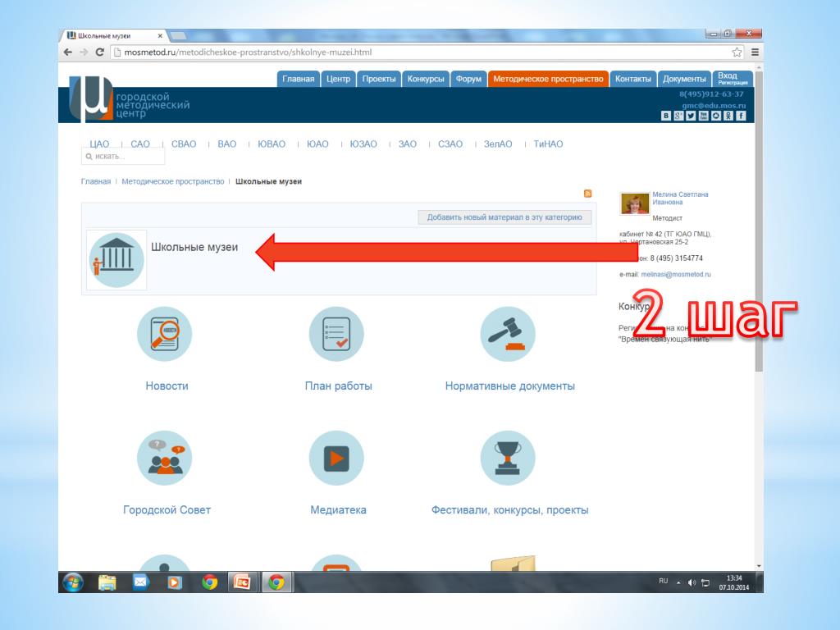Close the Школьные музеи browser tab
This screenshot has width=840, height=630.
(160, 36)
